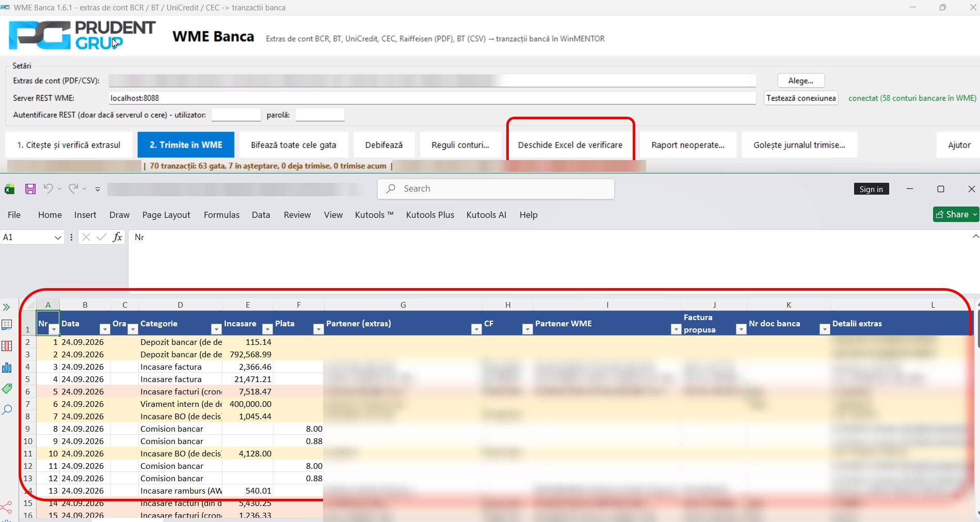Click Testează conexiunea button
Viewport: 980px width, 522px height.
[x=801, y=98]
